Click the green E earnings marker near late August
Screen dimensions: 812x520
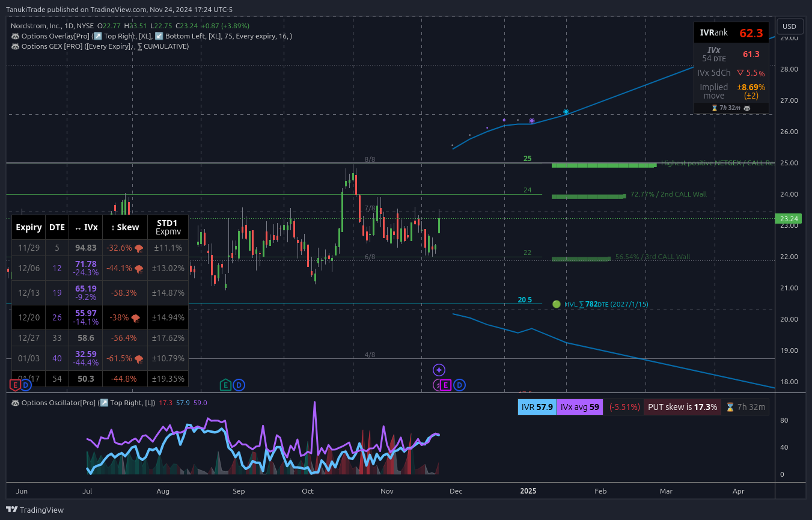pyautogui.click(x=225, y=385)
